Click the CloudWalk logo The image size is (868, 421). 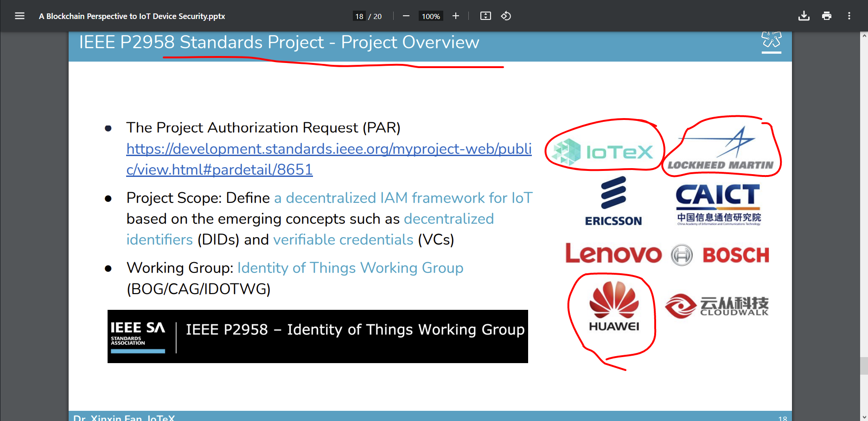(x=717, y=306)
